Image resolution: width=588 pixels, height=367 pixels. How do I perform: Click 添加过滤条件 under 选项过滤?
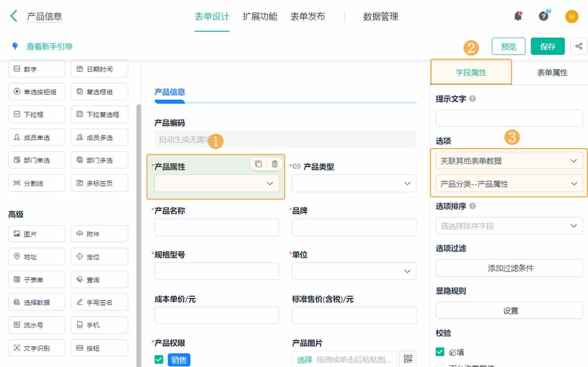pos(509,268)
